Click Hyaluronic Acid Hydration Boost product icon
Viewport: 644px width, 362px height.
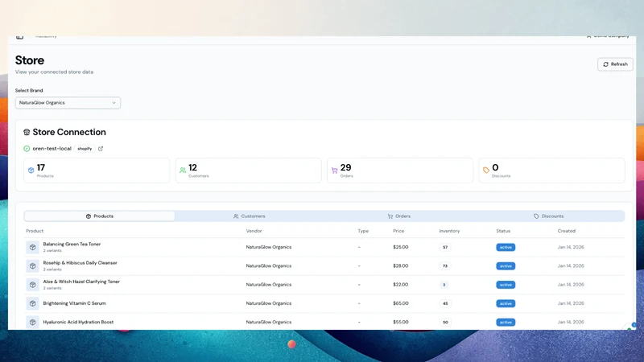click(x=32, y=323)
